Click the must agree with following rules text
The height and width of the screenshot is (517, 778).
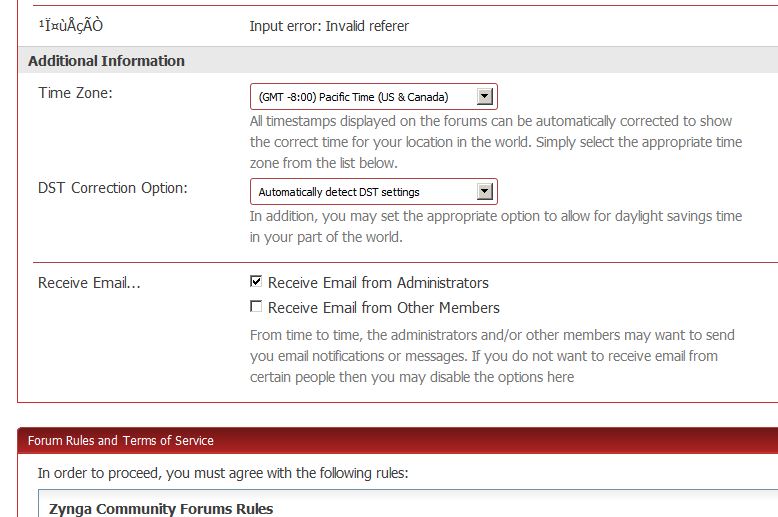[x=223, y=473]
